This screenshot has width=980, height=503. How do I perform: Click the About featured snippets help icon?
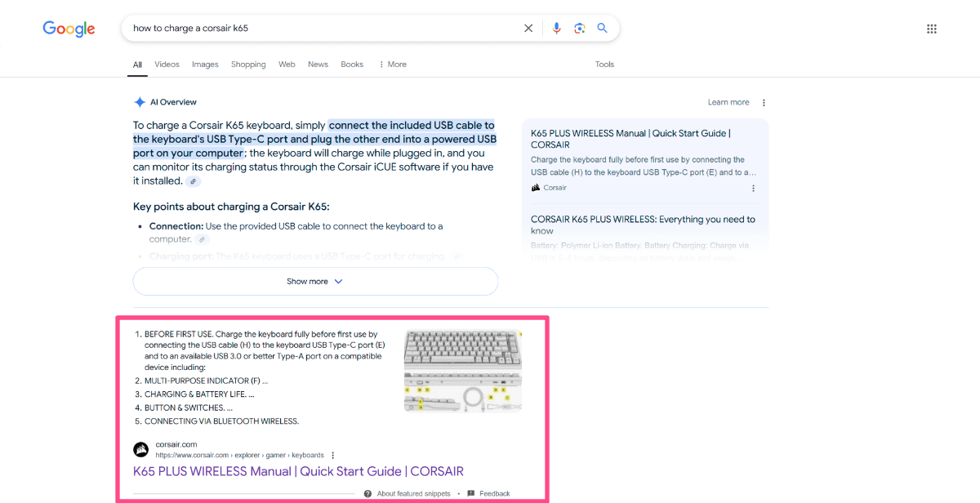coord(367,494)
